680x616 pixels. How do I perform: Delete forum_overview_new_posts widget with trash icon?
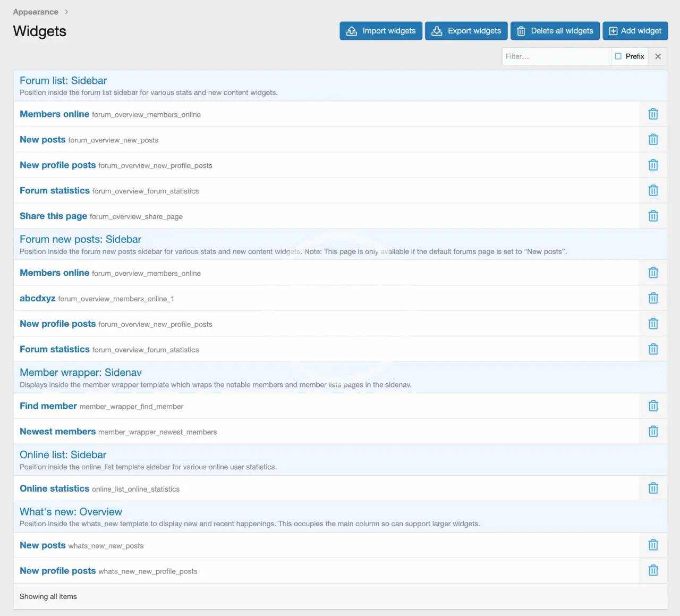653,139
